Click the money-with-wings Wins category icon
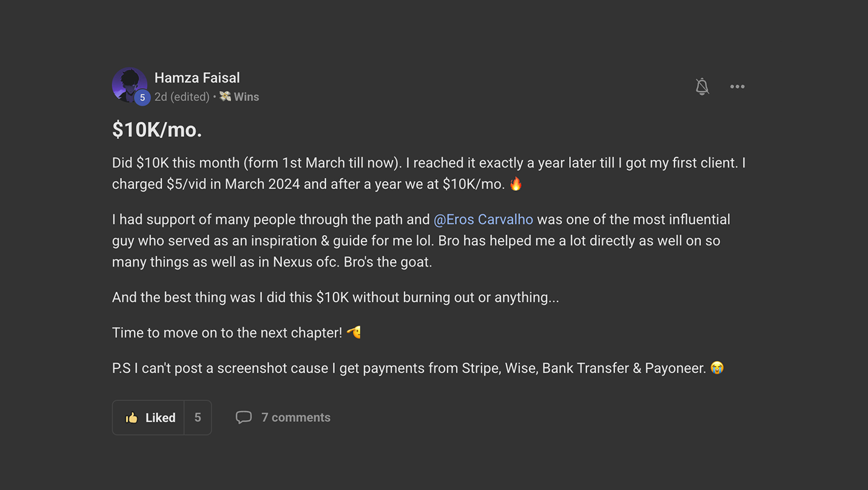Viewport: 868px width, 490px height. 225,97
